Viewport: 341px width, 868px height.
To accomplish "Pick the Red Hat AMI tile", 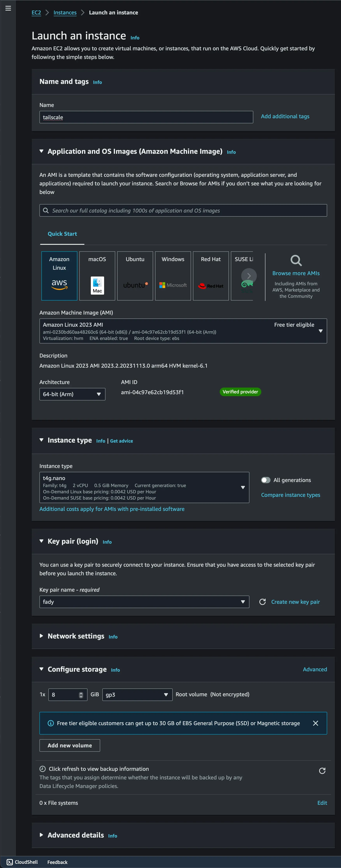I will click(x=211, y=276).
